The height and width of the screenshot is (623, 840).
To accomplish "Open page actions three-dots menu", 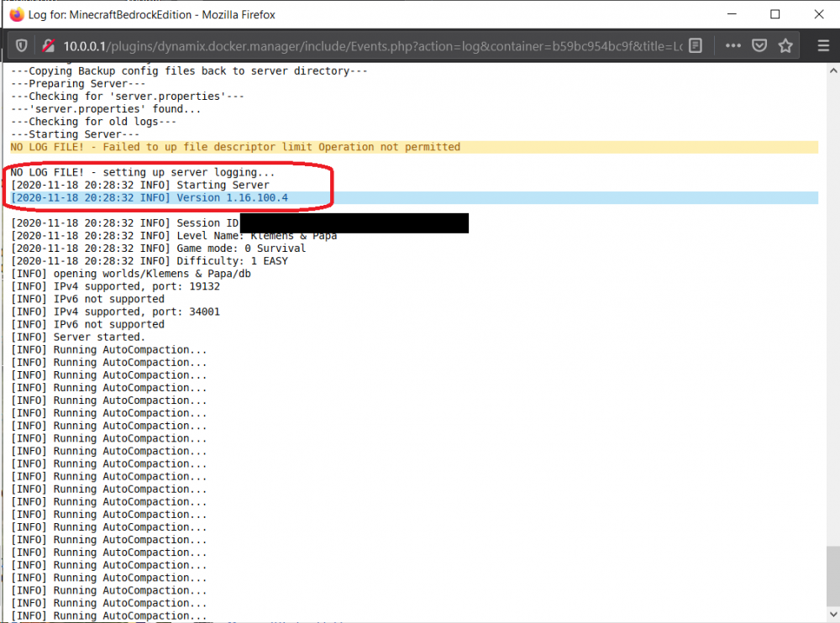I will coord(732,46).
